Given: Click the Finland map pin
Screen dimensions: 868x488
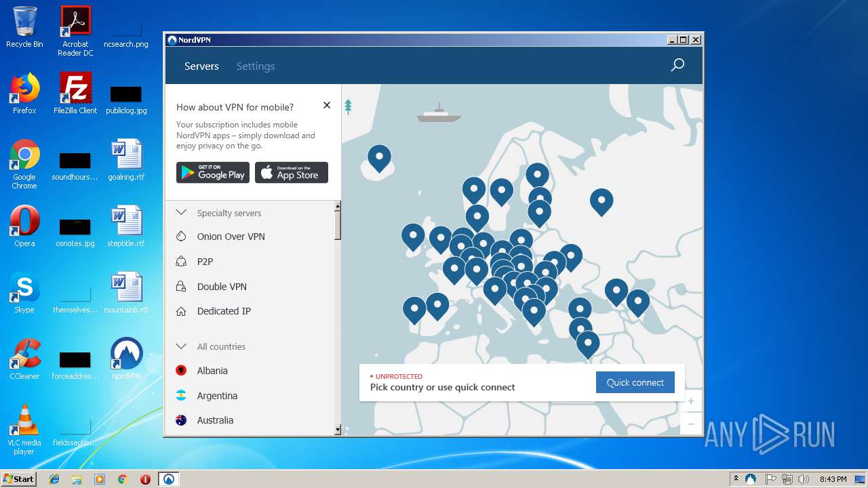Looking at the screenshot, I should [538, 176].
